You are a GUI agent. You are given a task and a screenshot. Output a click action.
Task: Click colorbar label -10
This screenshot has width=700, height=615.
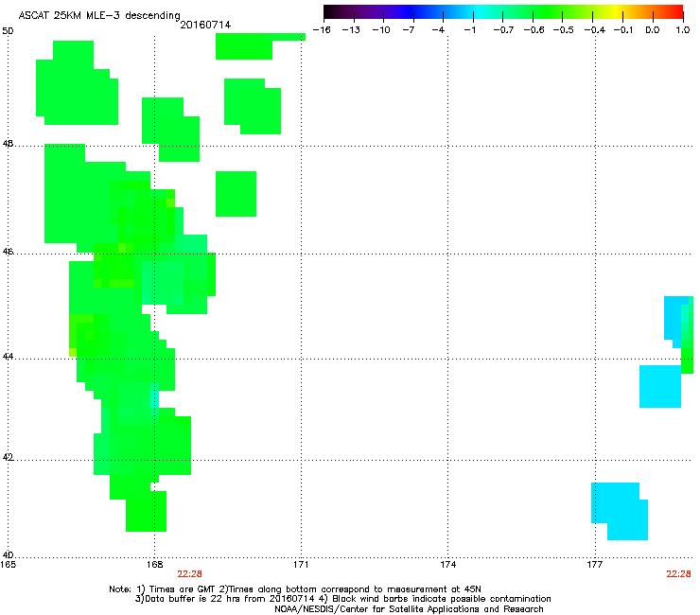point(381,30)
